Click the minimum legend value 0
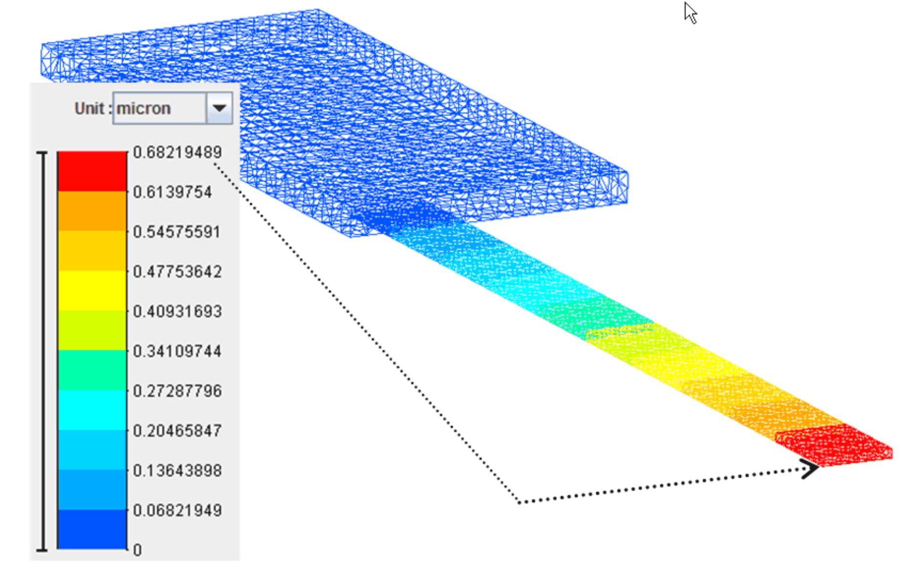Viewport: 924px width, 569px height. click(x=137, y=550)
